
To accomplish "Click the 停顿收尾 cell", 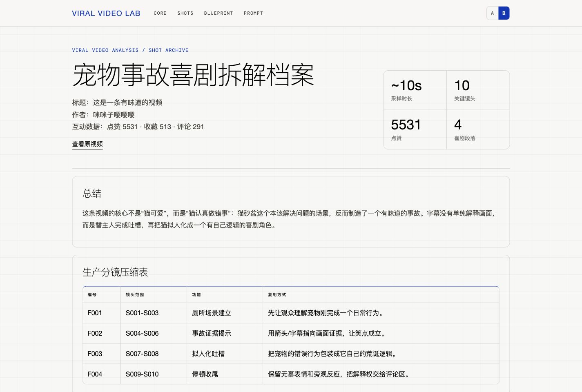I will [225, 374].
